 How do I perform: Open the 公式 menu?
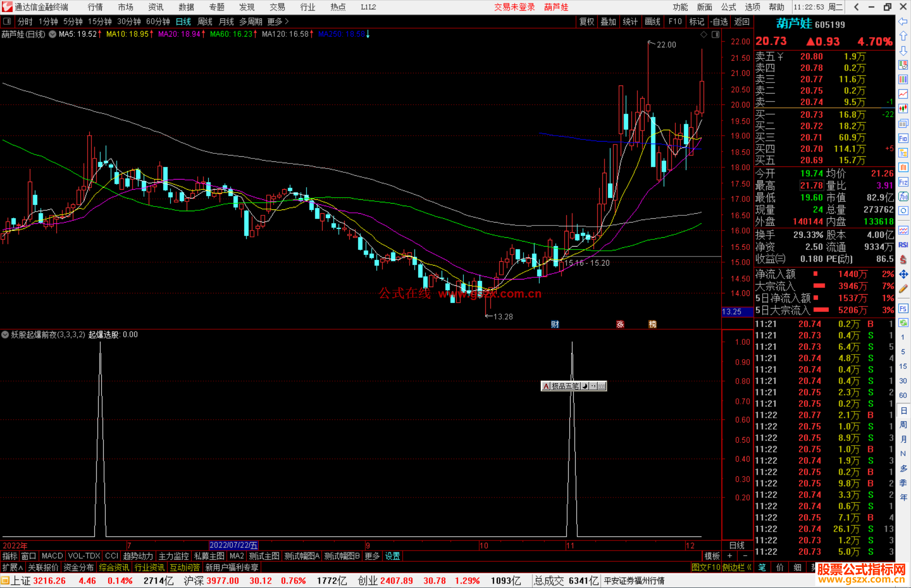click(x=728, y=7)
